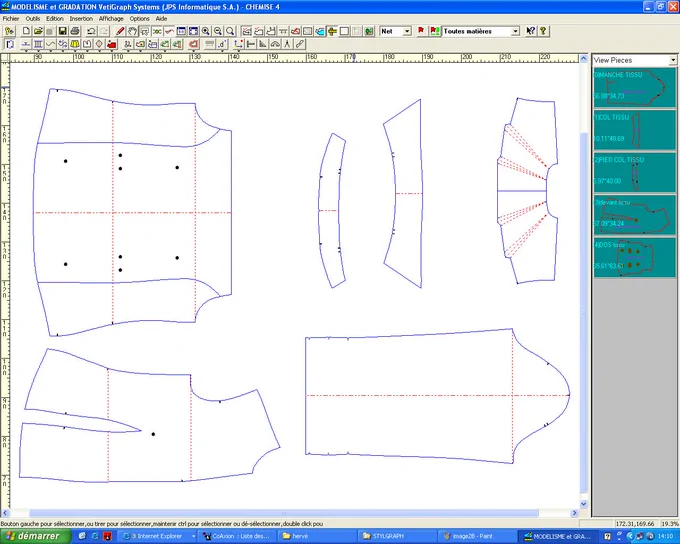Activate the What's This help pointer
Image resolution: width=680 pixels, height=544 pixels.
tap(530, 31)
